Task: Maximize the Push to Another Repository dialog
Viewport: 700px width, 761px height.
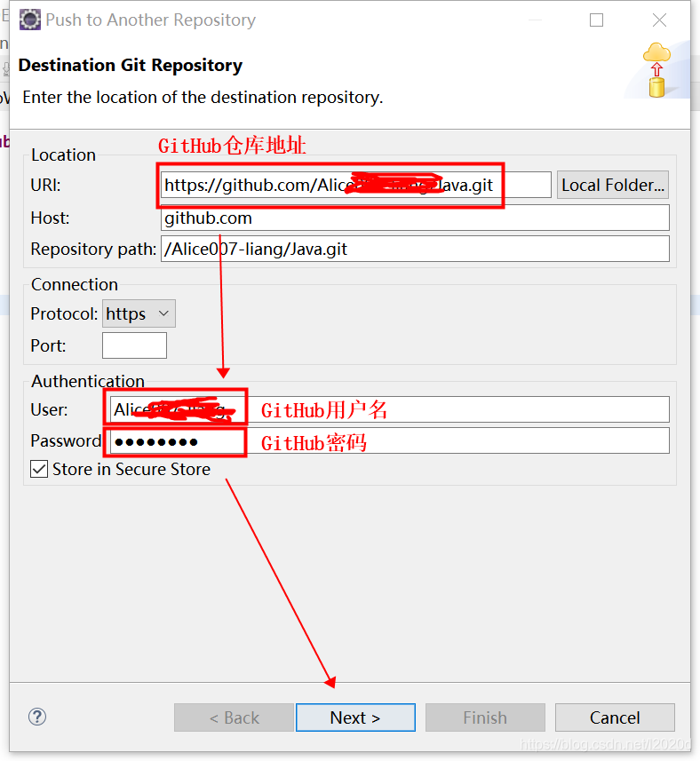Action: [x=597, y=20]
